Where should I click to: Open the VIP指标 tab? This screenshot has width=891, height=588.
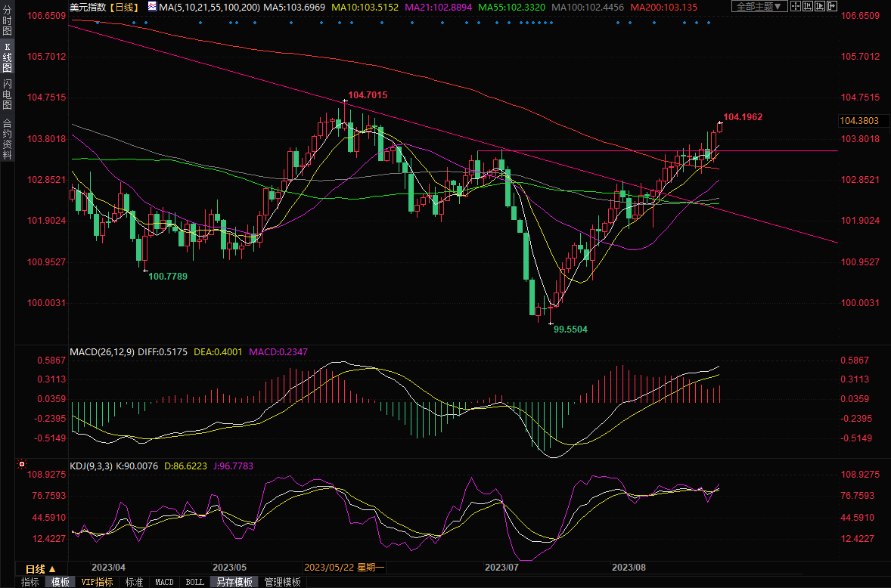coord(97,582)
